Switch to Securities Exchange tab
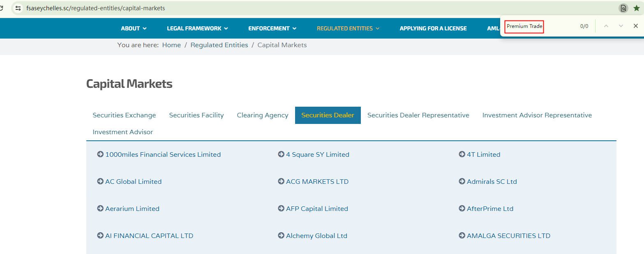Viewport: 644px width, 254px height. 124,115
